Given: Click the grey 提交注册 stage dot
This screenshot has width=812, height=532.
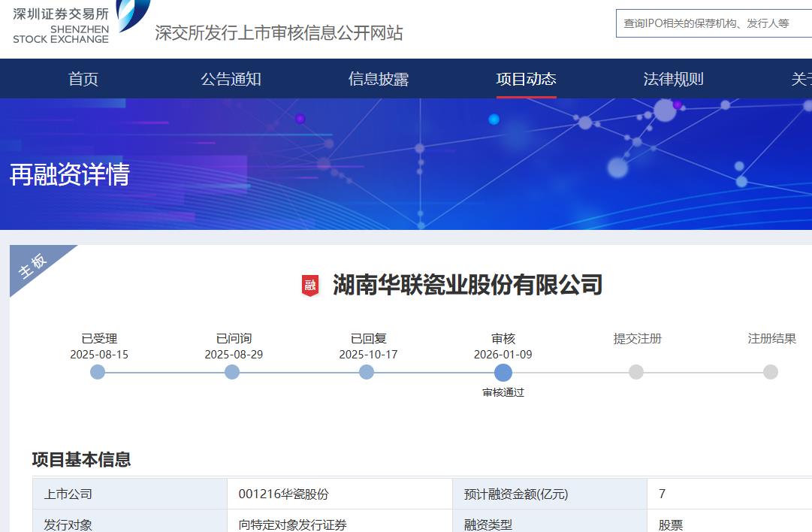Looking at the screenshot, I should pos(636,372).
